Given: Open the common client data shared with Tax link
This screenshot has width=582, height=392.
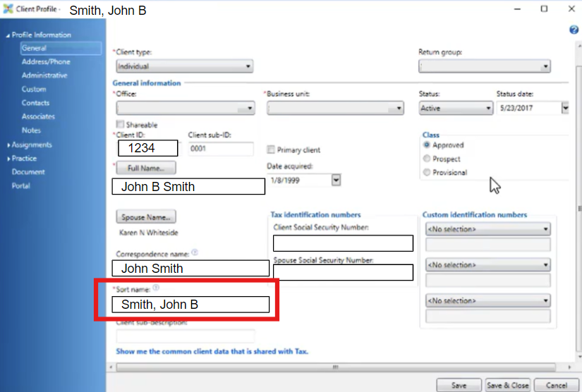Looking at the screenshot, I should pos(212,351).
